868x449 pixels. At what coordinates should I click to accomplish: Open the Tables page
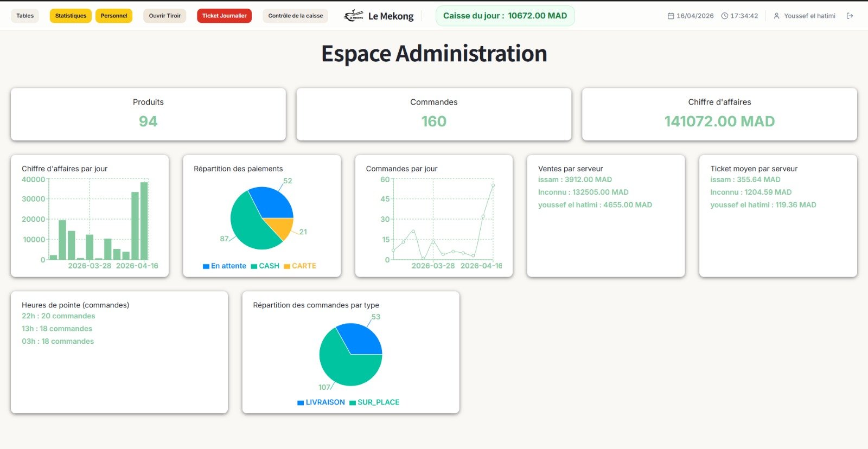[25, 16]
